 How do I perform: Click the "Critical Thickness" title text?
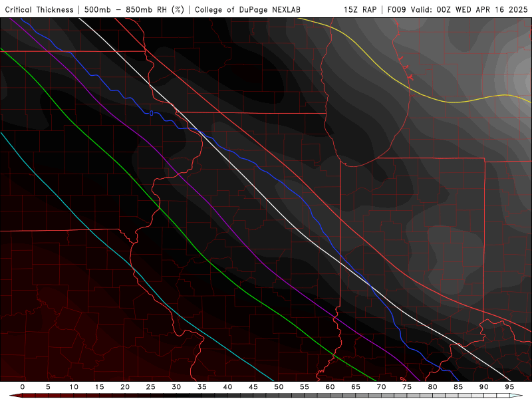pos(39,9)
